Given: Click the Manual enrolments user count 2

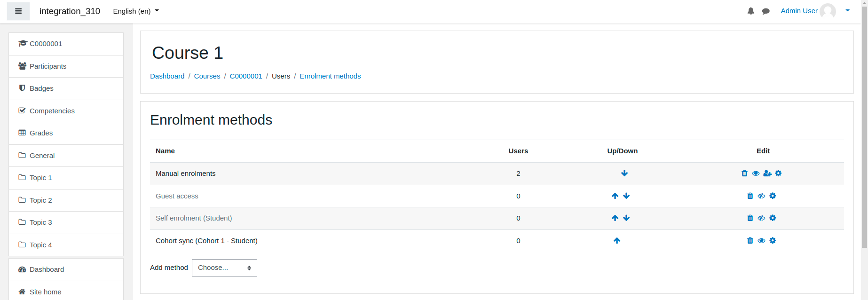Looking at the screenshot, I should pyautogui.click(x=518, y=174).
